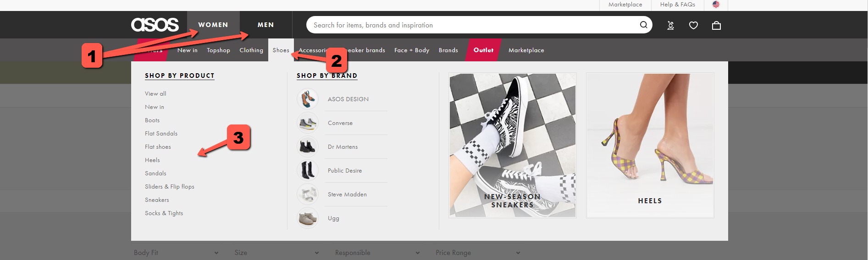Click New in under Shop by Product

click(x=155, y=107)
